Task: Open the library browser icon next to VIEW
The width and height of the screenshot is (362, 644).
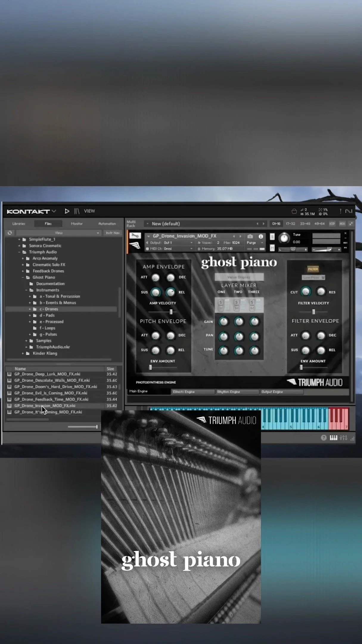Action: [x=77, y=211]
